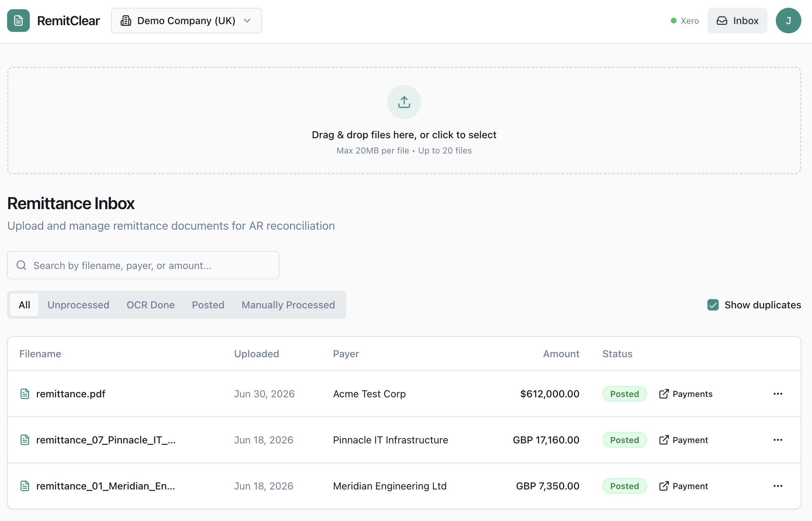Click the Jun 30, 2026 upload date
The width and height of the screenshot is (812, 521).
(x=264, y=394)
